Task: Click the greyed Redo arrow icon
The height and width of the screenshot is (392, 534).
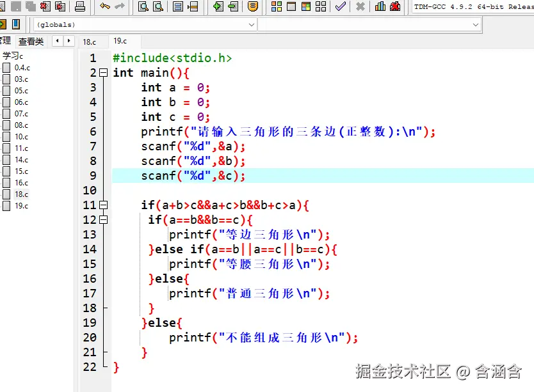Action: pyautogui.click(x=120, y=6)
